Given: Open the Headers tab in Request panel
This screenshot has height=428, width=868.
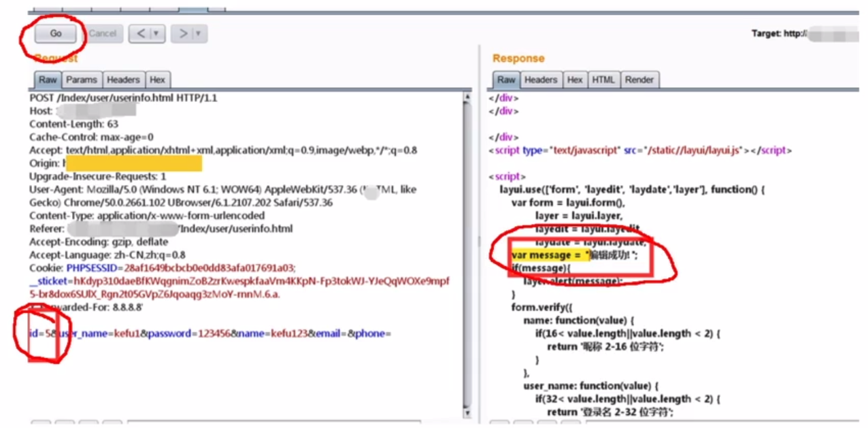Looking at the screenshot, I should tap(123, 80).
